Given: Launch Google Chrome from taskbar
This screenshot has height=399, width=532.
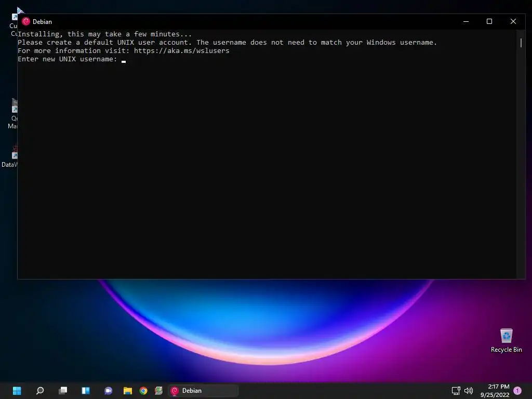Looking at the screenshot, I should tap(143, 391).
